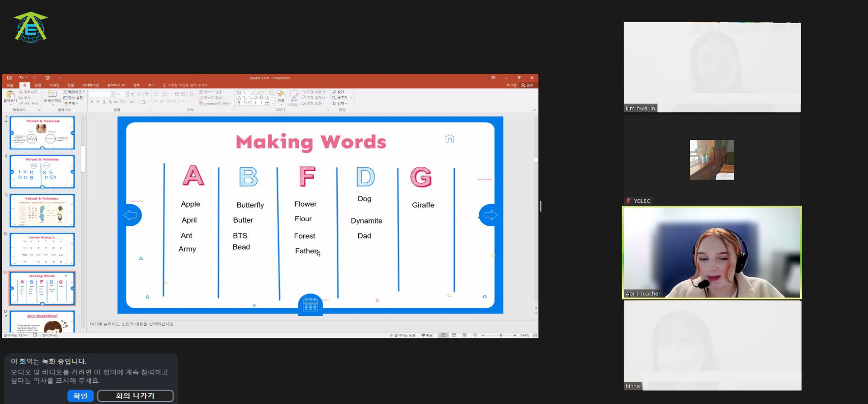The image size is (868, 404).
Task: Switch to the 슬라이드 쇼 ribbon tab
Action: coord(116,85)
